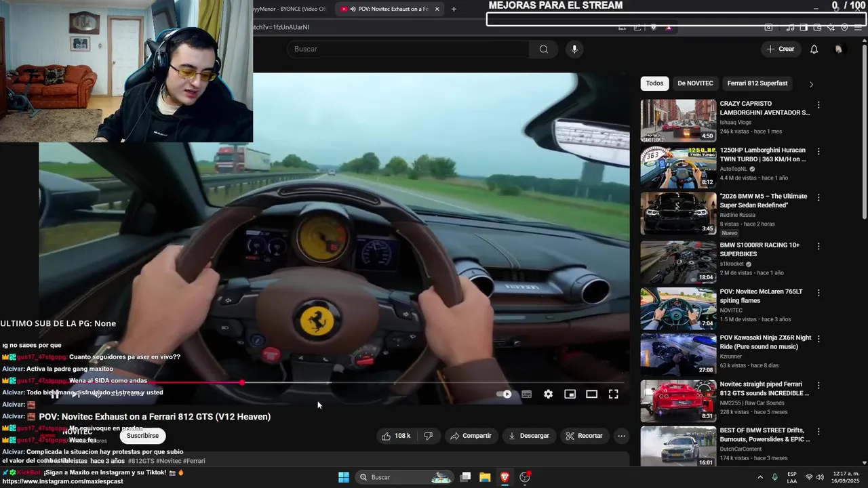Open Brave VPN shield icon in toolbar
The image size is (868, 488).
(844, 28)
